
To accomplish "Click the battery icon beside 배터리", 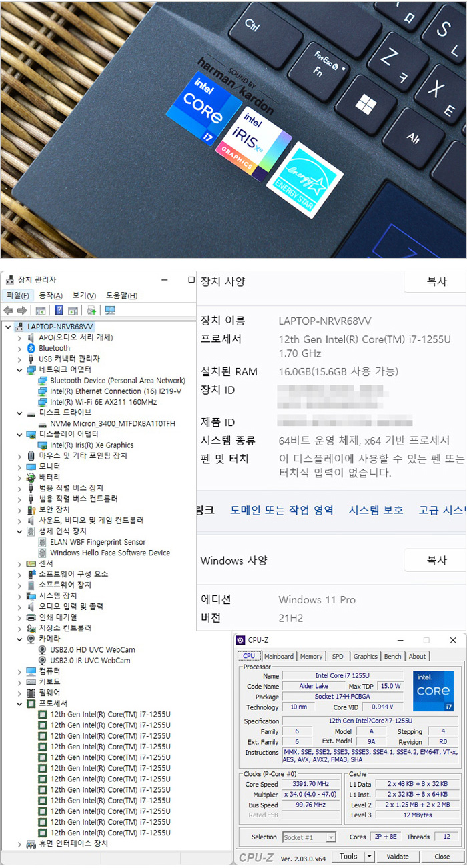I will 31,477.
